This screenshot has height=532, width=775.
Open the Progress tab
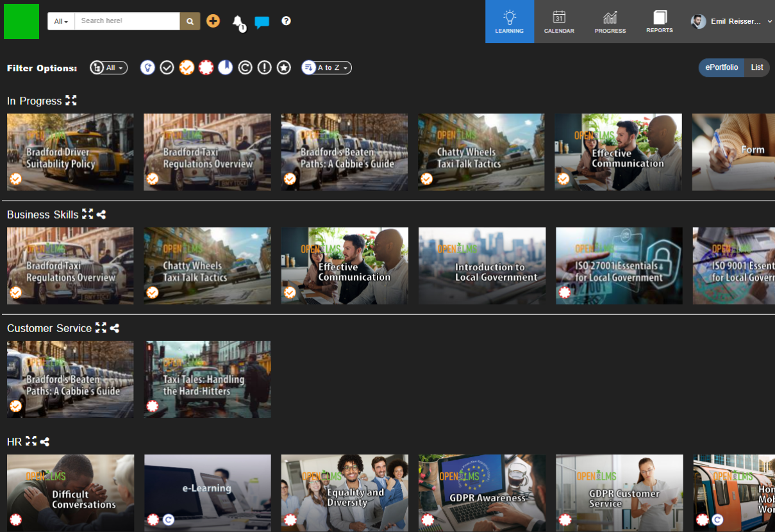(610, 21)
